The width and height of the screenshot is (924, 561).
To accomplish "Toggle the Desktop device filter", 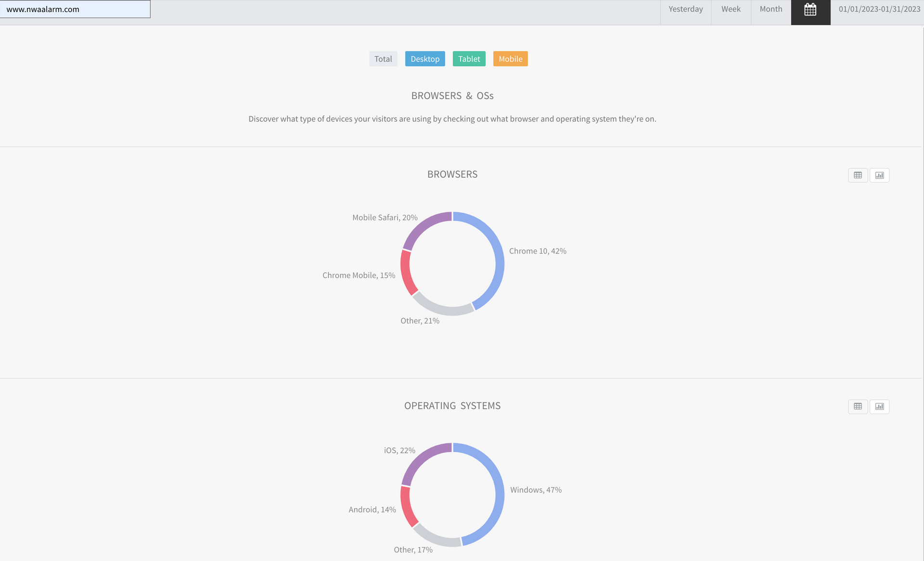I will coord(425,59).
